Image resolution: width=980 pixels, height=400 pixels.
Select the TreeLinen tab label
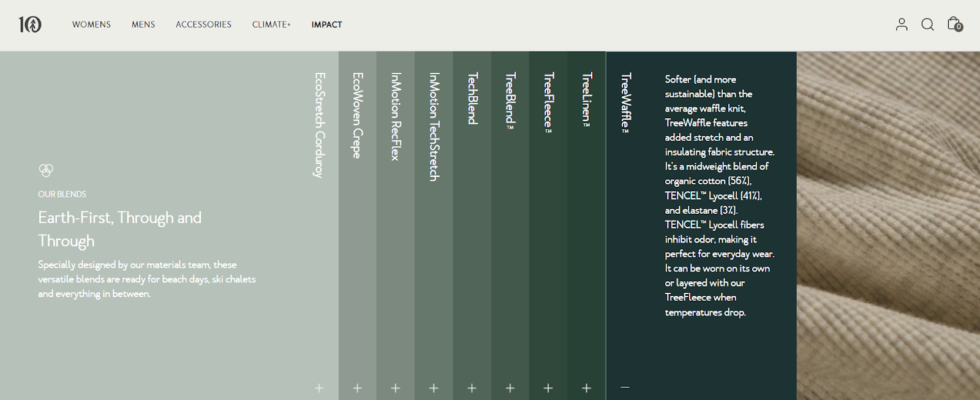(586, 99)
